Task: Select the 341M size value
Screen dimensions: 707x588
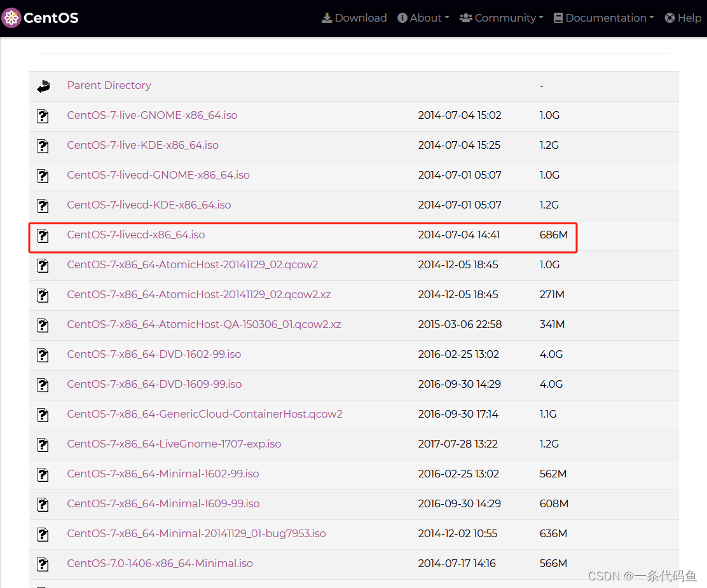Action: (552, 324)
